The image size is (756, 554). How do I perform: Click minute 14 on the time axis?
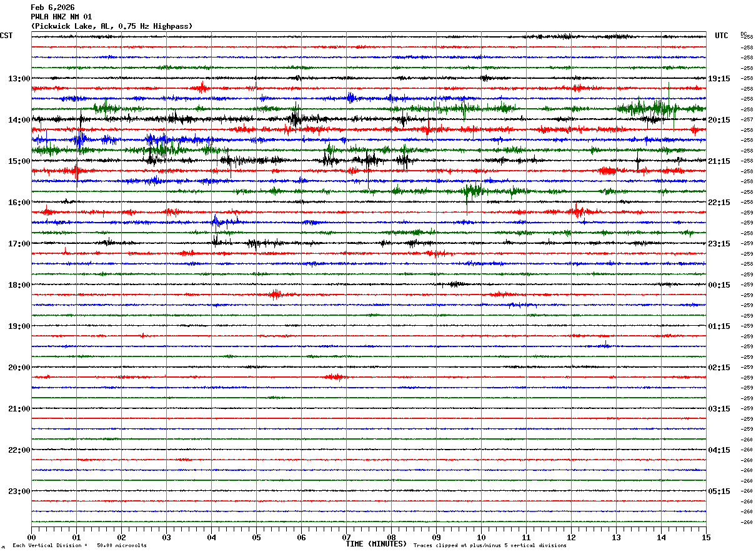coord(661,537)
